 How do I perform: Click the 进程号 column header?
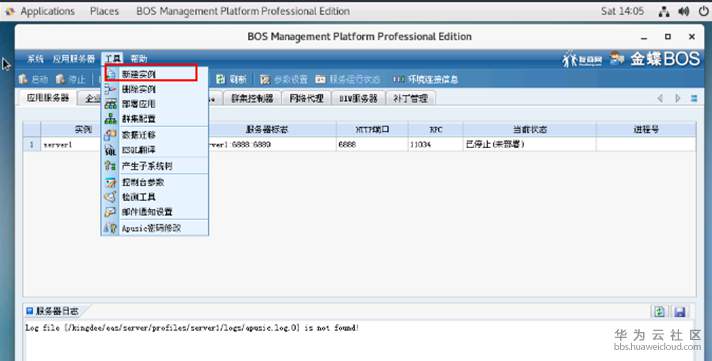click(646, 129)
